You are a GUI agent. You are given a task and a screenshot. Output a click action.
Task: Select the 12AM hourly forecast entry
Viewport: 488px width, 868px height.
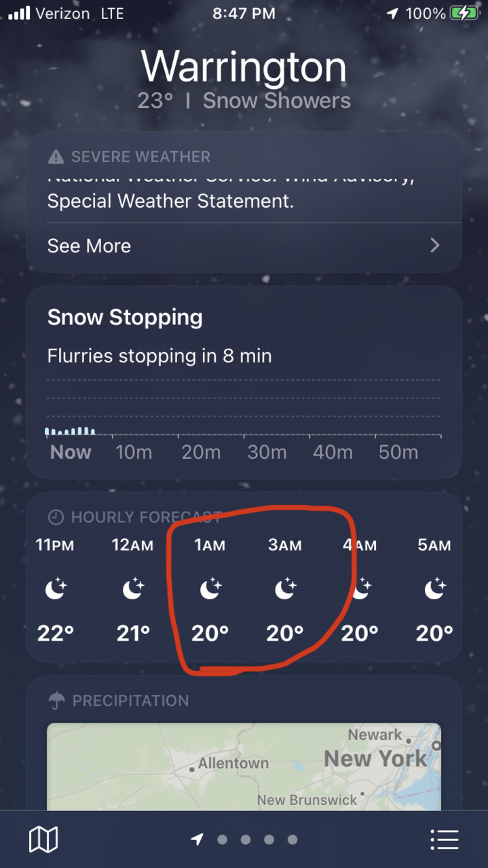click(132, 590)
